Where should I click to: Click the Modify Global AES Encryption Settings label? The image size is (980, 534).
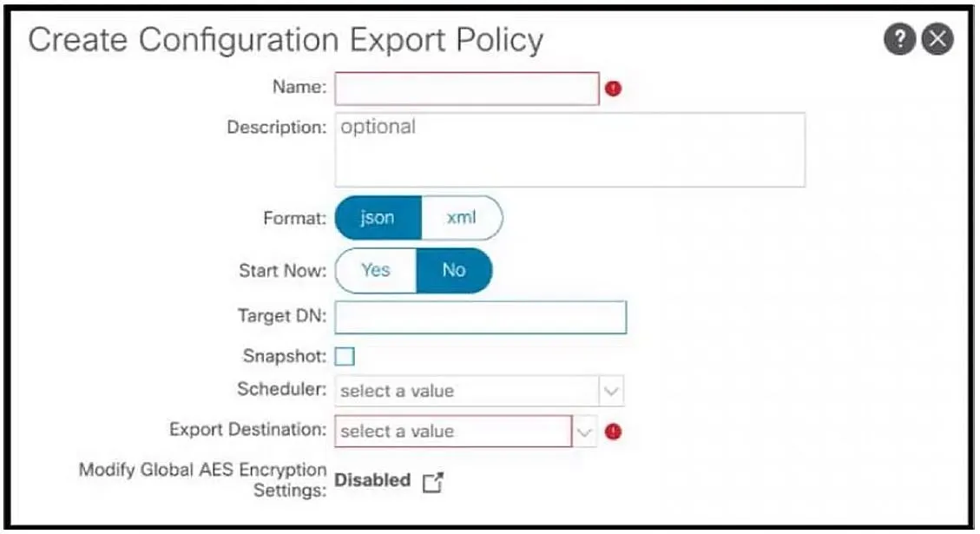202,479
